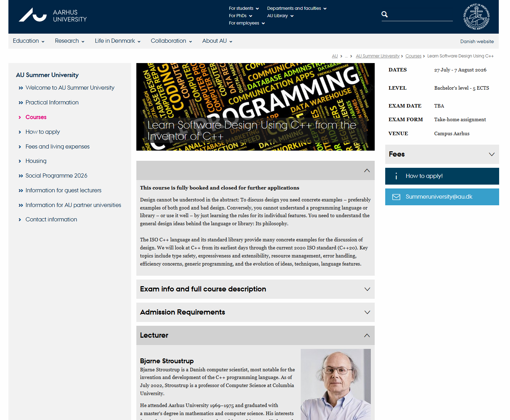Open Departments and faculties dropdown
Image resolution: width=510 pixels, height=420 pixels.
coord(297,8)
